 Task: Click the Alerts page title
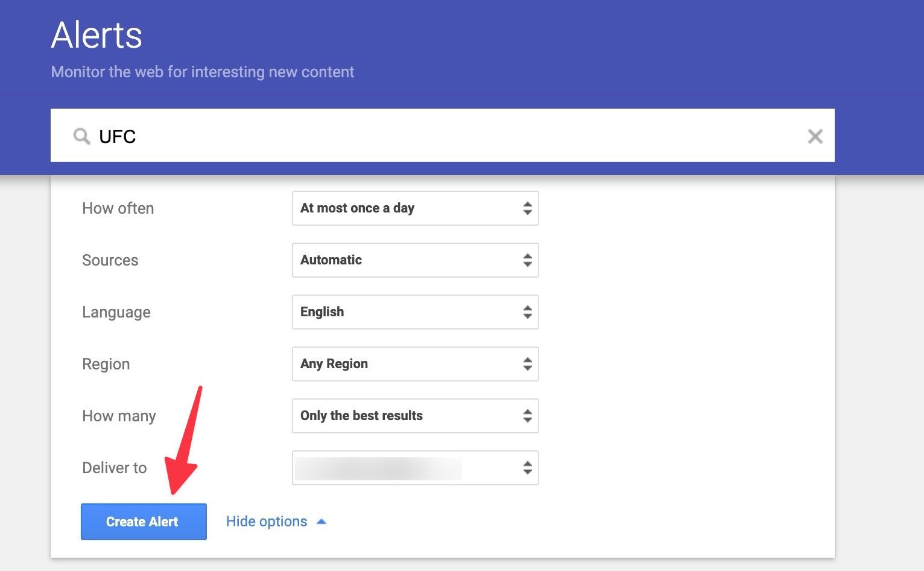click(97, 35)
